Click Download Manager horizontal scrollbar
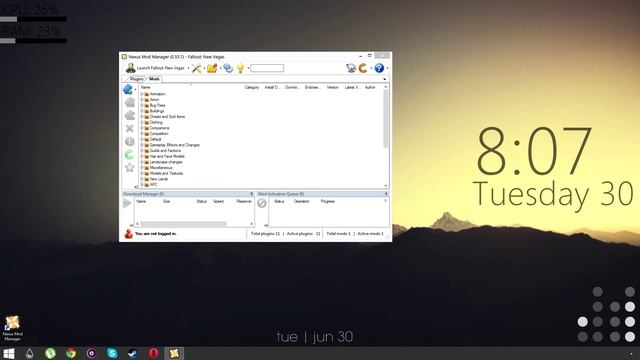 click(x=183, y=224)
